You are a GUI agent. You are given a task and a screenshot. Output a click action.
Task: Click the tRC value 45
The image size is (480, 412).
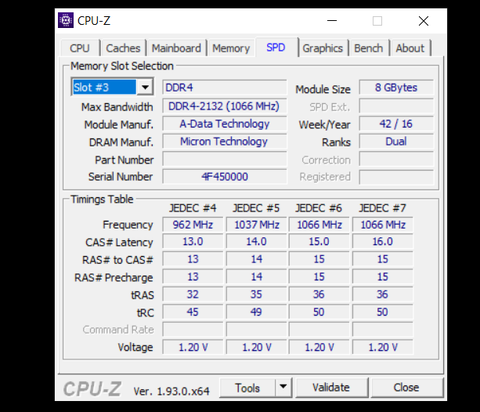[x=193, y=312]
